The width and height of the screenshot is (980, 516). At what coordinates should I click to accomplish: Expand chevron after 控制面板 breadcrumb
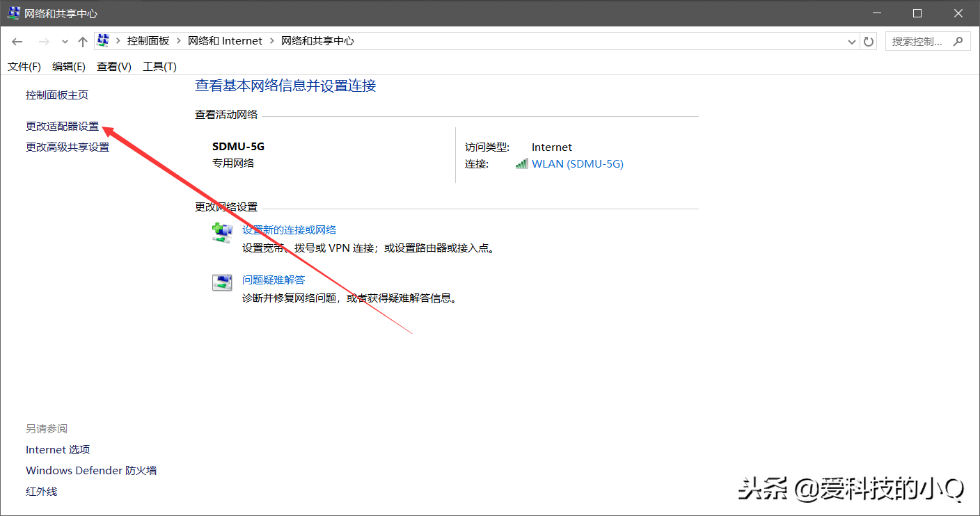(179, 41)
